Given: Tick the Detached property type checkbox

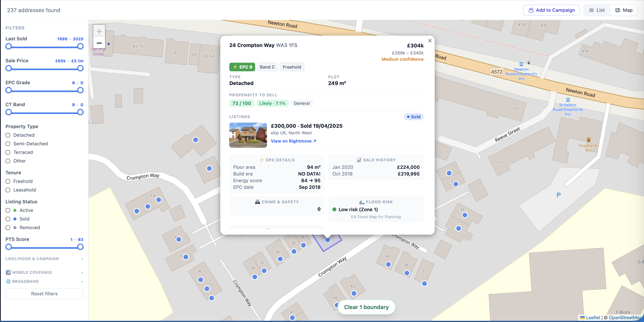Looking at the screenshot, I should (8, 135).
